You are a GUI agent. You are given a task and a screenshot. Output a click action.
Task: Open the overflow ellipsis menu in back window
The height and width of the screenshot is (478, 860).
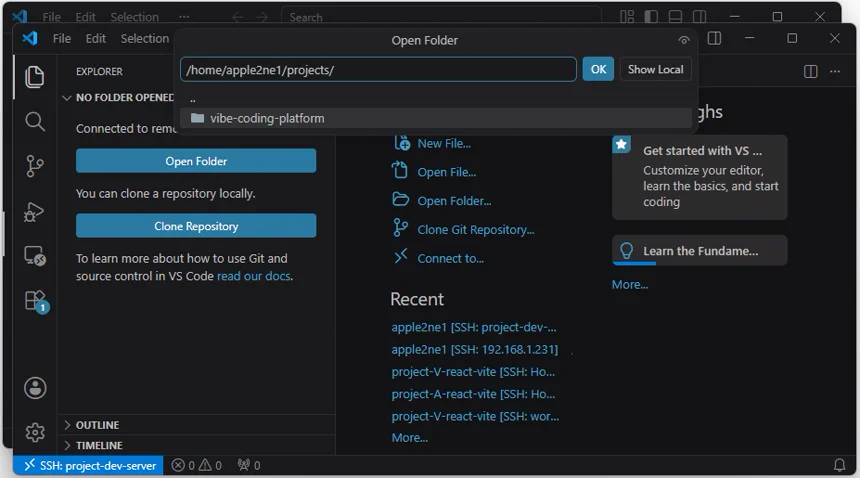tap(184, 17)
